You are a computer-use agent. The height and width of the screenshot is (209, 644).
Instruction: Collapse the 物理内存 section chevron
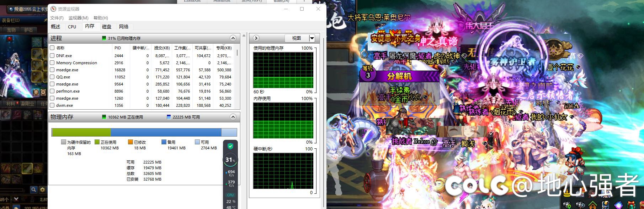233,117
